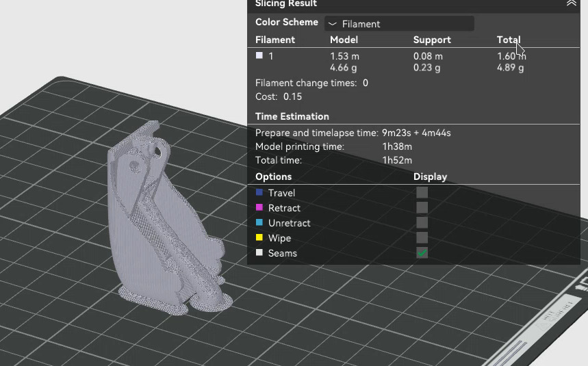Click the filament 1 color swatch

[259, 56]
